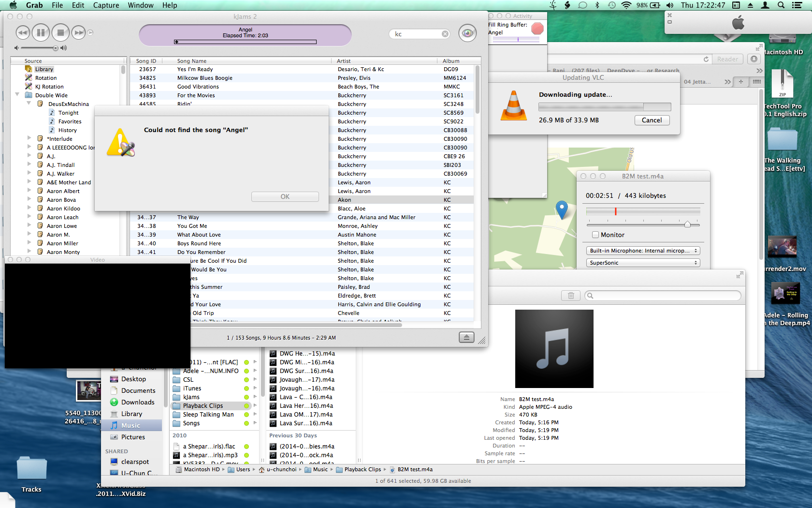Viewport: 812px width, 508px height.
Task: Cancel the VLC update download
Action: [652, 120]
